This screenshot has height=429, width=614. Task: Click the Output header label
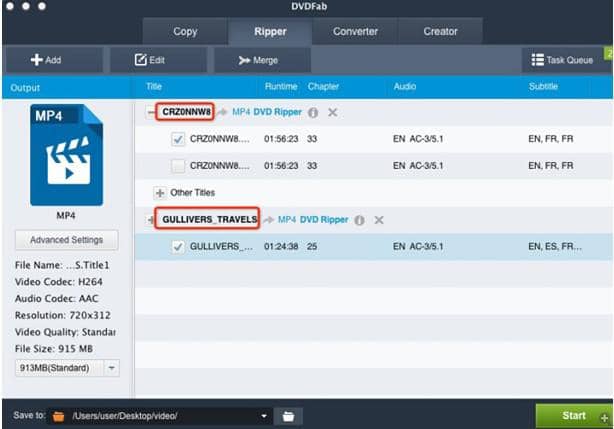[x=25, y=88]
